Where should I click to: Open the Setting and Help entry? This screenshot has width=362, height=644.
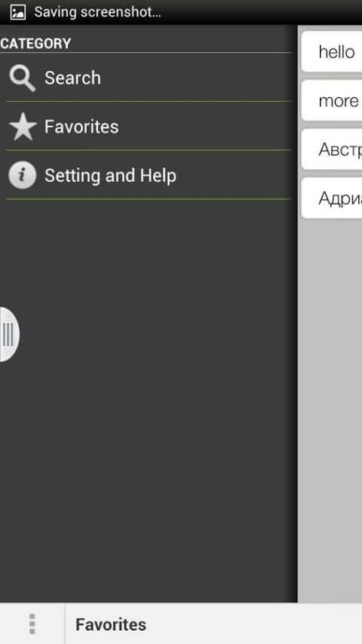pyautogui.click(x=111, y=176)
